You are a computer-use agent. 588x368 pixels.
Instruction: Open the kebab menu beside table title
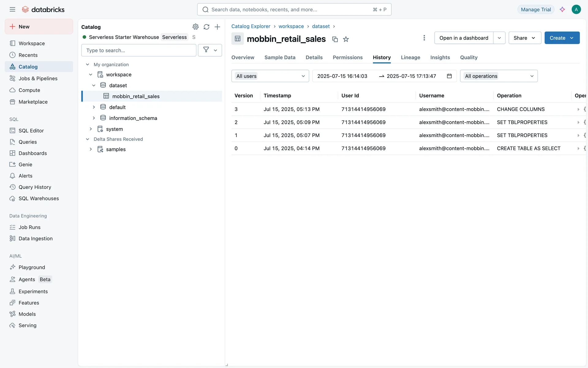[424, 38]
